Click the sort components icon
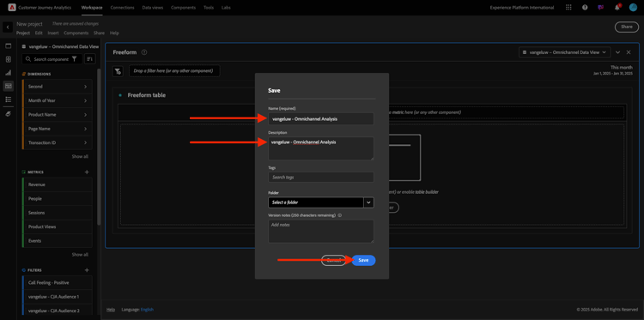 (90, 59)
